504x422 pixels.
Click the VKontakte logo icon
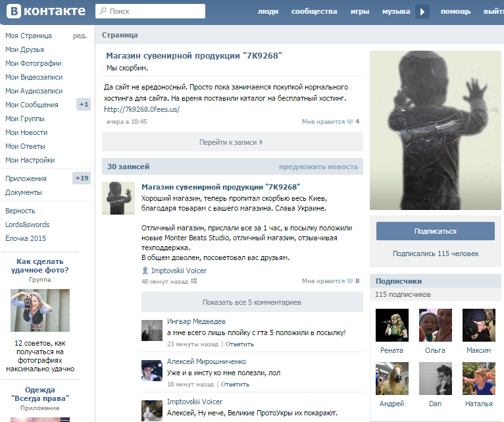[13, 11]
